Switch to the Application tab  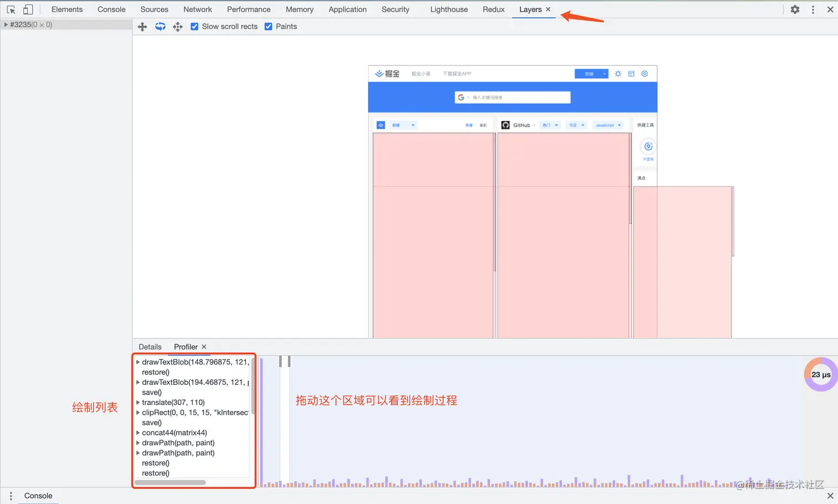click(348, 9)
